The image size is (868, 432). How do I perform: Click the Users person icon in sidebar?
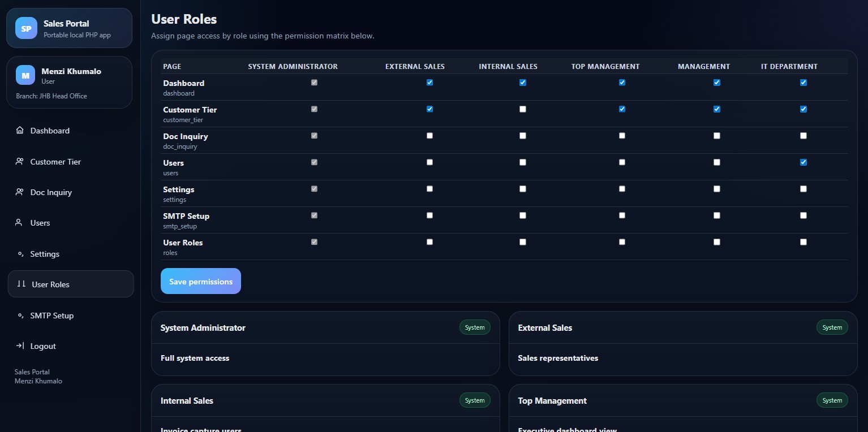[x=19, y=223]
